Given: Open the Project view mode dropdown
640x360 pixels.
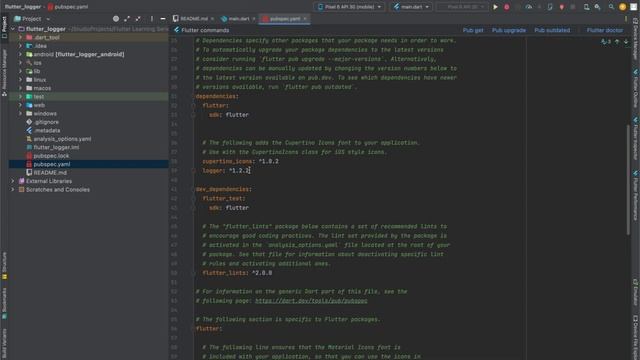Looking at the screenshot, I should point(32,19).
